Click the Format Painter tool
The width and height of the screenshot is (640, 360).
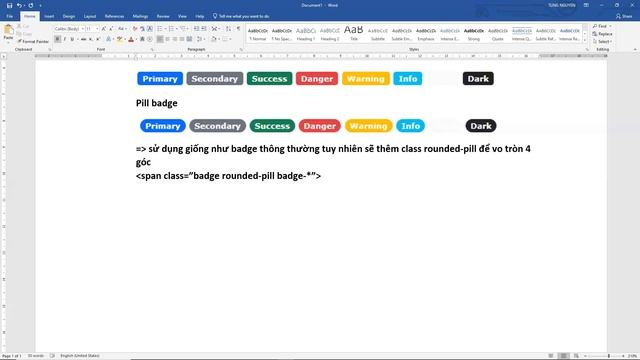[x=33, y=41]
